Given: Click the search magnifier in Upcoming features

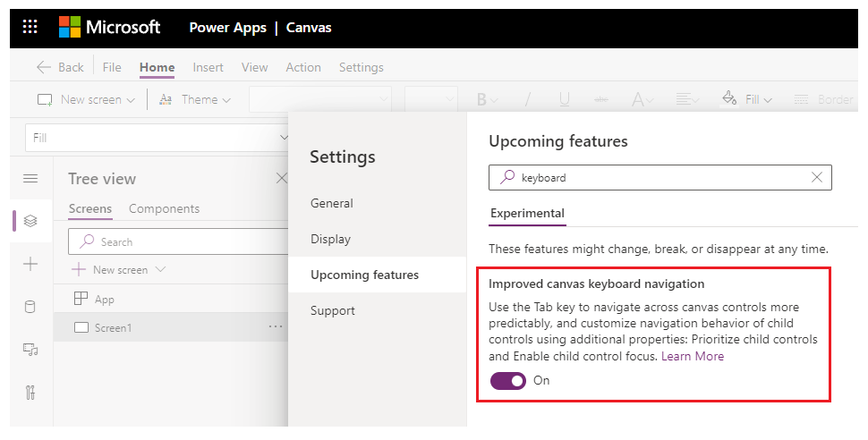Looking at the screenshot, I should [507, 177].
